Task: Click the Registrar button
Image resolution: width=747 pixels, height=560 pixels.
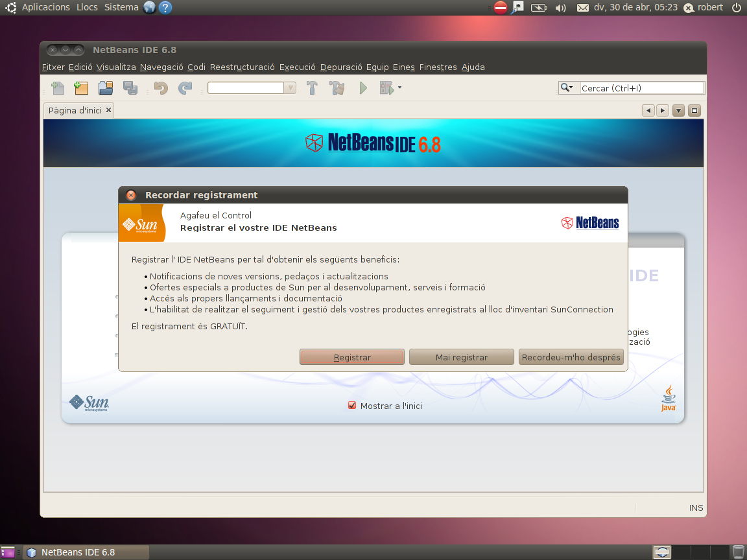Action: tap(352, 357)
